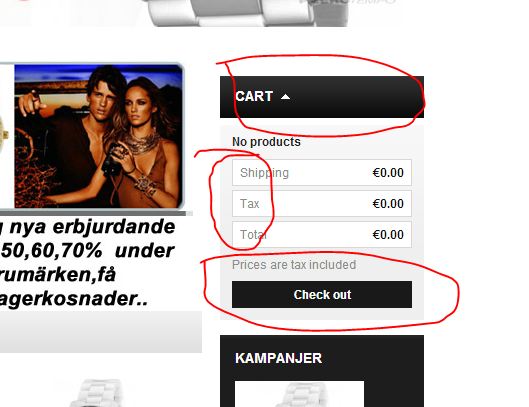Click the couple fashion banner image
Viewport: 529px width, 407px height.
[x=99, y=136]
